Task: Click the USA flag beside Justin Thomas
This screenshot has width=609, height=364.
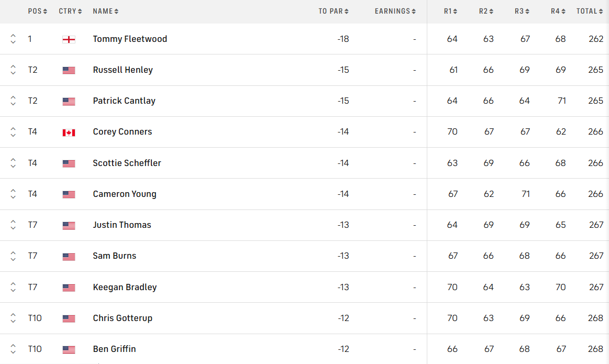Action: pyautogui.click(x=69, y=225)
